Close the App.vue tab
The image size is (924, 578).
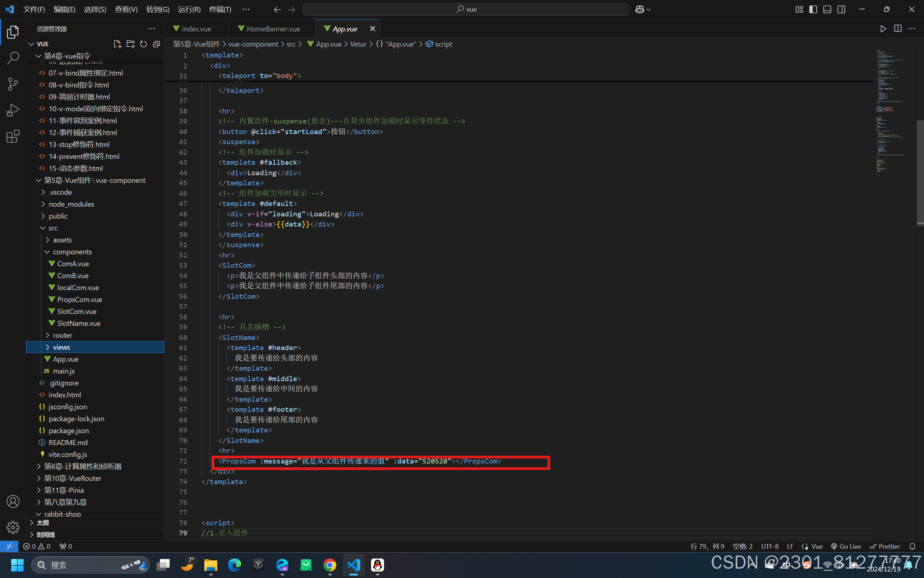(x=372, y=29)
